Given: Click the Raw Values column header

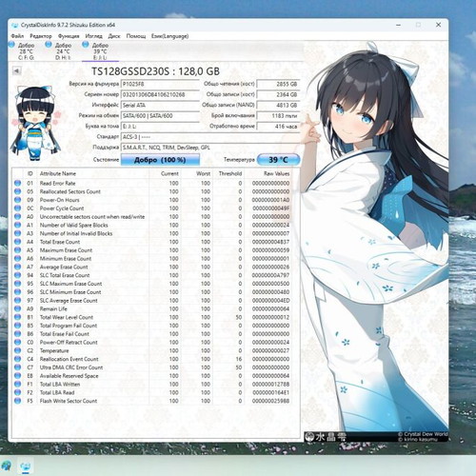Looking at the screenshot, I should pyautogui.click(x=276, y=173).
